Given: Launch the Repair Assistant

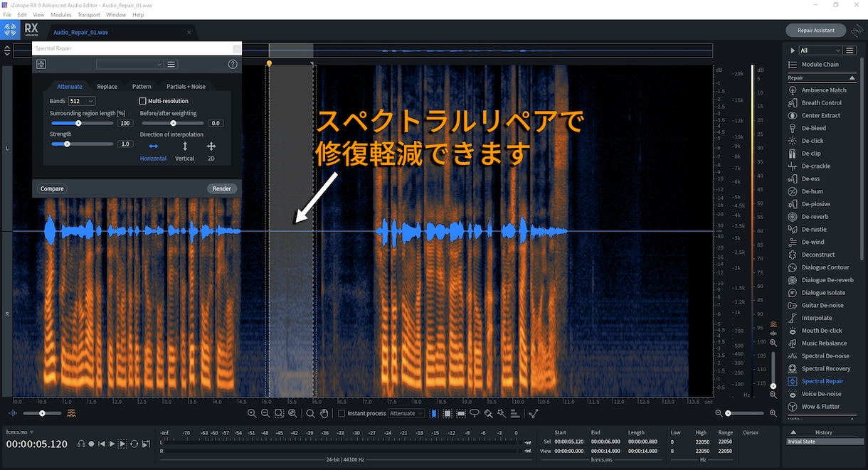Looking at the screenshot, I should 815,31.
